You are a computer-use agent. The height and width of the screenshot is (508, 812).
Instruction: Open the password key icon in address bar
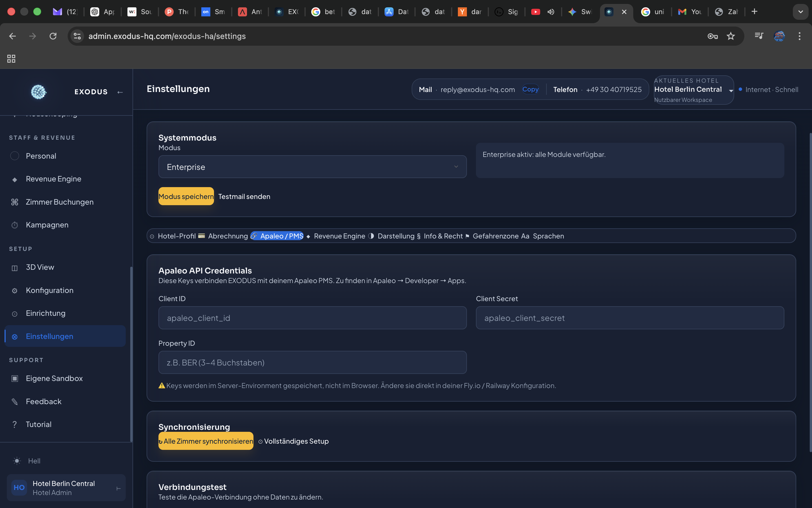point(712,36)
